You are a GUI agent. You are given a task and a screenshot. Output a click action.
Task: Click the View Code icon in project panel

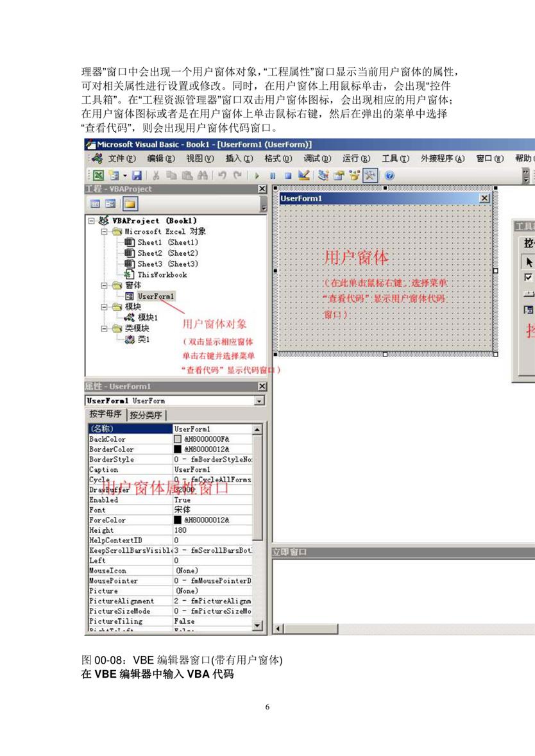pos(95,204)
